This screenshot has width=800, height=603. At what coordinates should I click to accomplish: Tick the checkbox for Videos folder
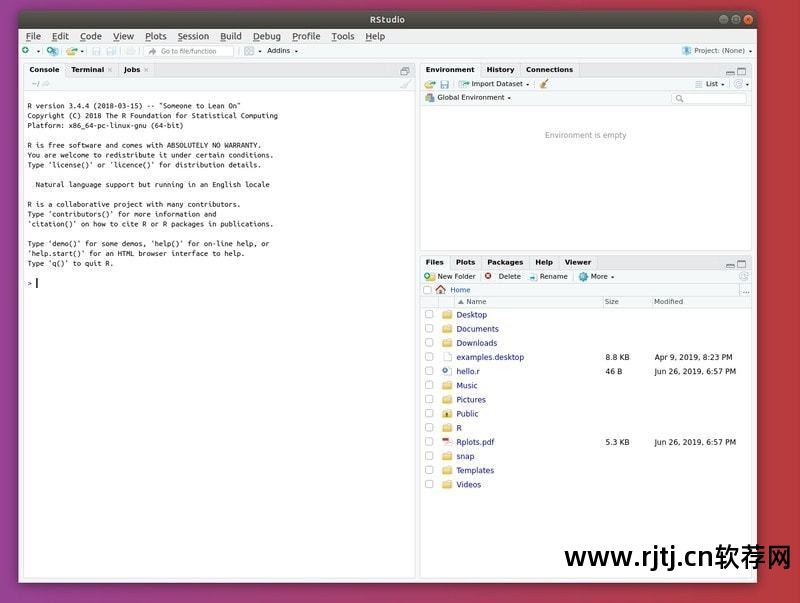[x=429, y=484]
